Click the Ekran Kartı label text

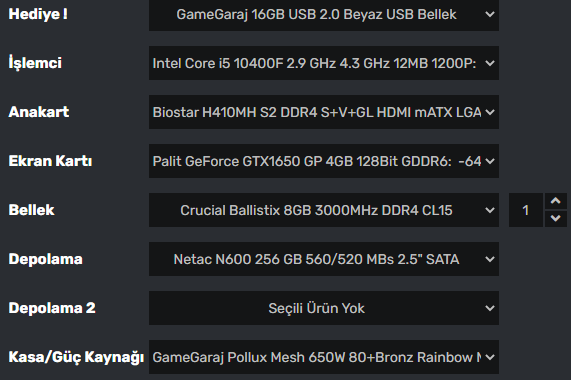pos(50,161)
